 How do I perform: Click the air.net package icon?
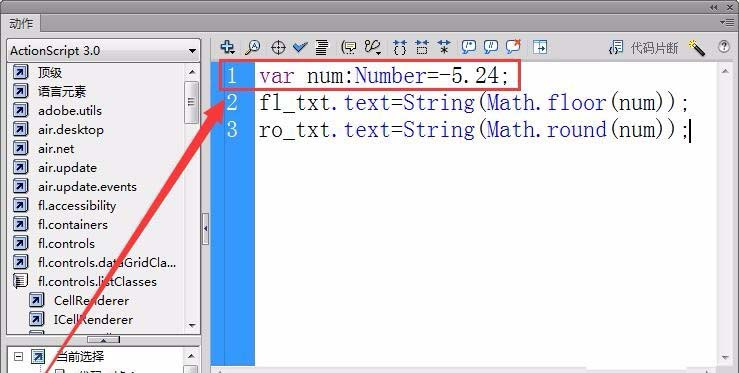(21, 149)
